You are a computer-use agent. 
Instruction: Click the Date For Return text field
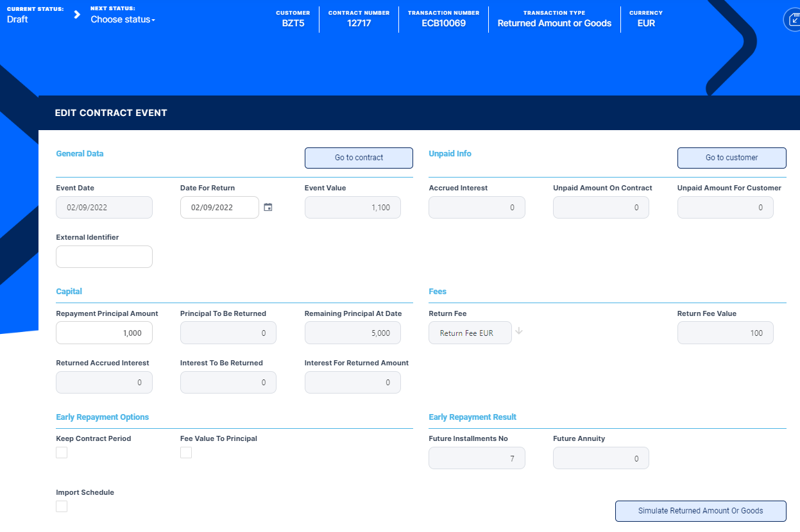coord(219,207)
